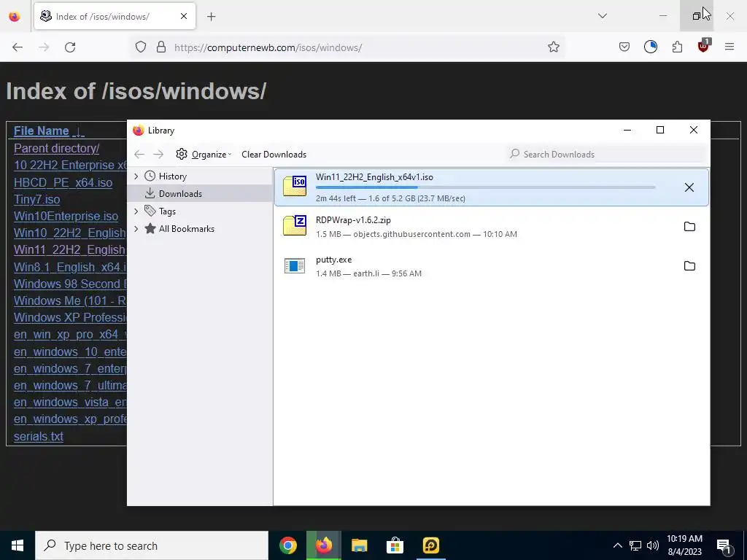The width and height of the screenshot is (747, 560).
Task: Open the Win8.1_English_x64 link
Action: pyautogui.click(x=70, y=267)
